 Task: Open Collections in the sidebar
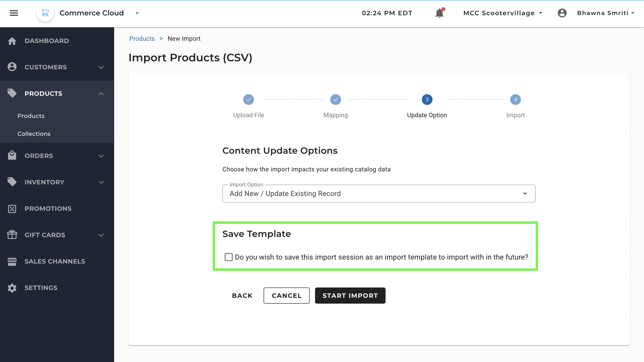click(x=34, y=134)
